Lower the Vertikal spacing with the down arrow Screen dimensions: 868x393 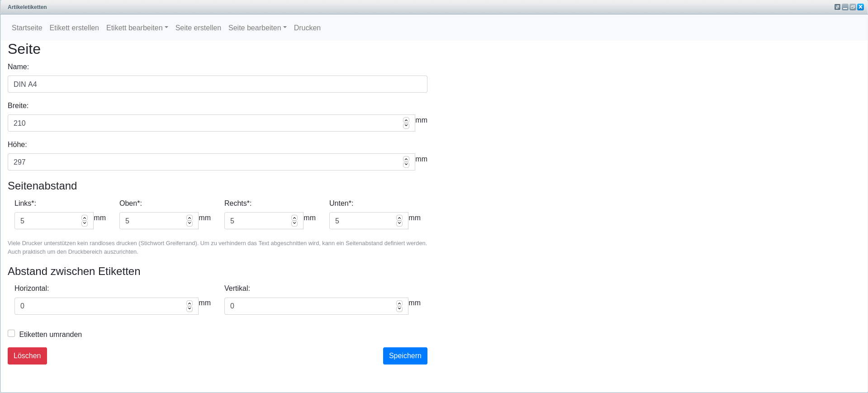tap(399, 309)
